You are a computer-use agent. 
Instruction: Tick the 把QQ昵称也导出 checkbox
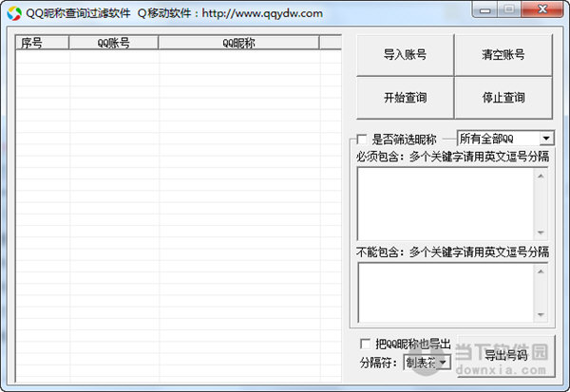[365, 344]
